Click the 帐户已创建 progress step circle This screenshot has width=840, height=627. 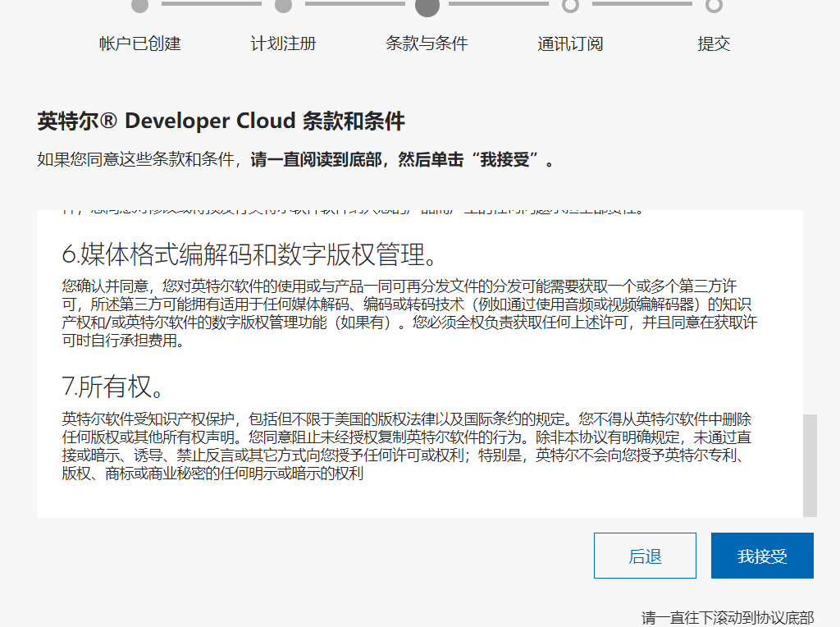point(139,6)
